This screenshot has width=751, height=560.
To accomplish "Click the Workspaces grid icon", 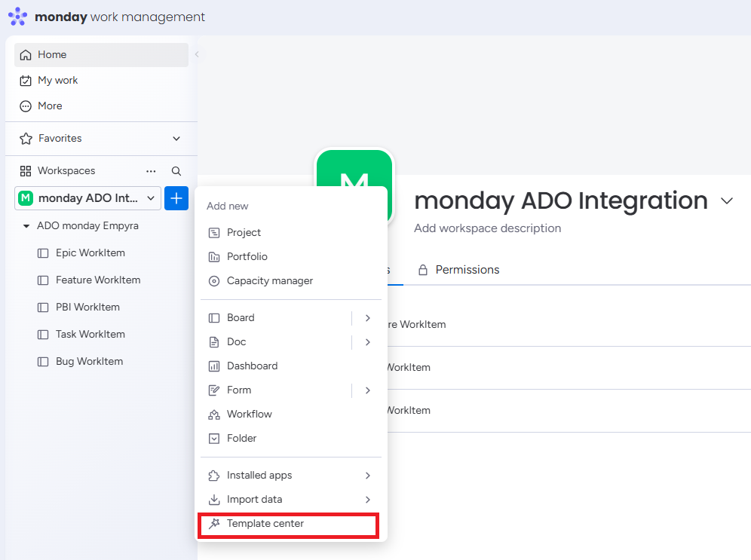I will [26, 171].
